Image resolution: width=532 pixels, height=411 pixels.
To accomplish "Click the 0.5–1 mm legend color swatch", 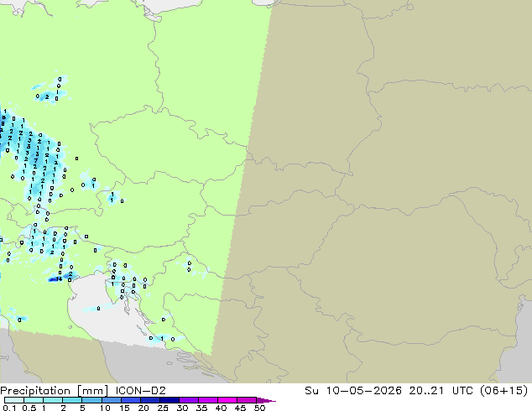I will 34,400.
